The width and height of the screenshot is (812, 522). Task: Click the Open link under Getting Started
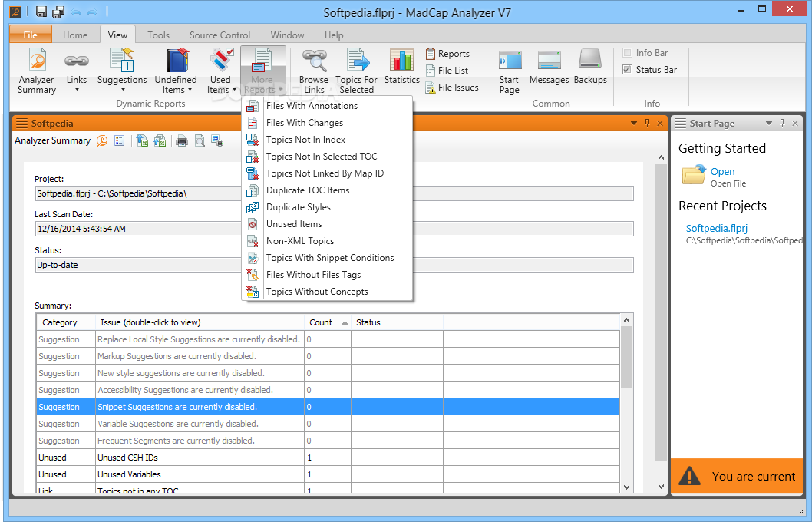[722, 171]
